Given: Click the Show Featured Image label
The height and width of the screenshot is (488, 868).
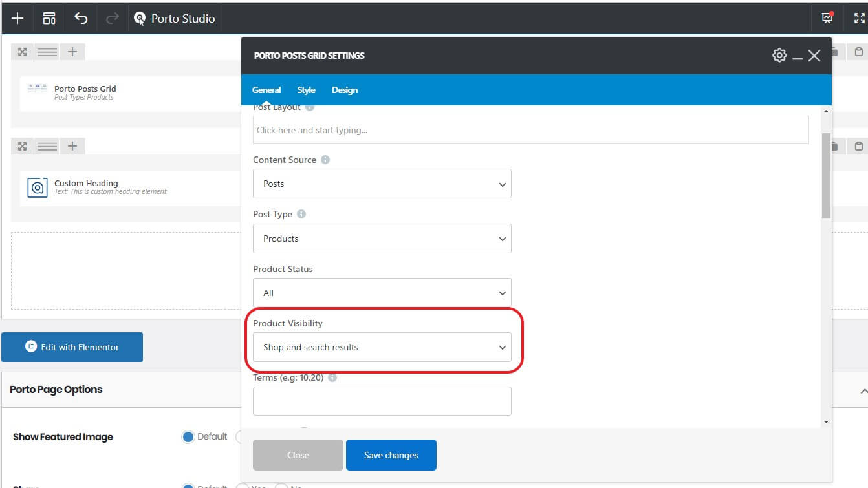Looking at the screenshot, I should [x=63, y=437].
